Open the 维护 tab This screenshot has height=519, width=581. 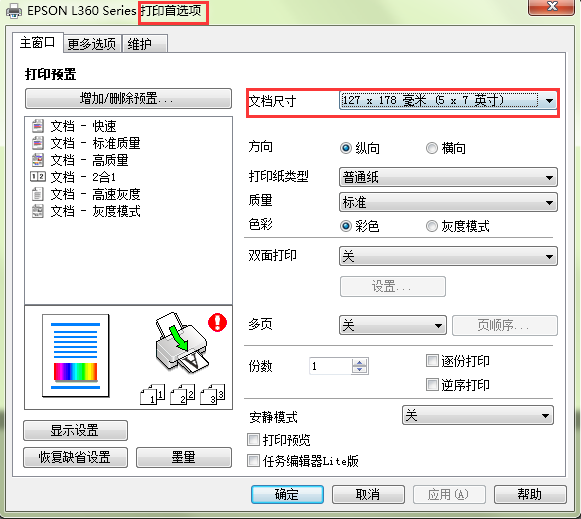145,44
